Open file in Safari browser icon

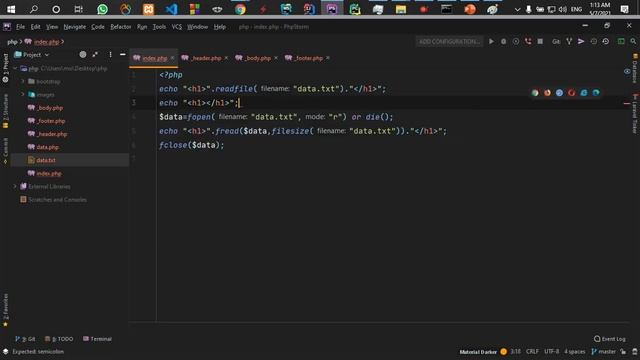click(x=560, y=93)
